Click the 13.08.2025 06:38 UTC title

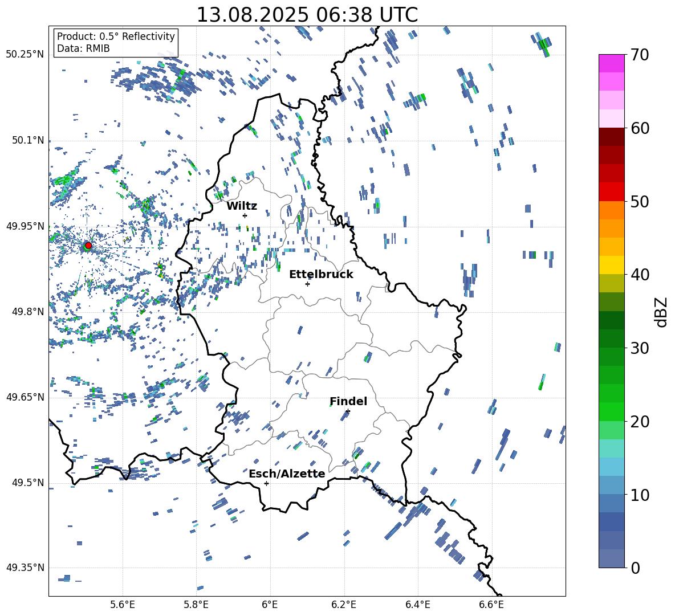pos(307,15)
